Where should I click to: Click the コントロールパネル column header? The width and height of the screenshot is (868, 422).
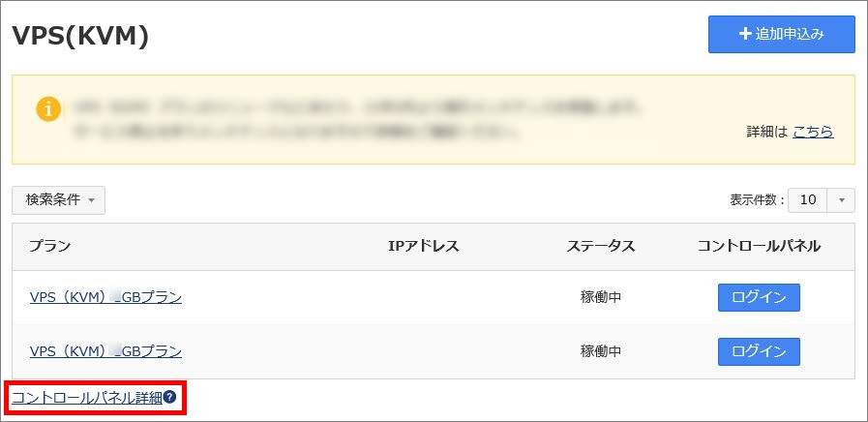pyautogui.click(x=759, y=247)
